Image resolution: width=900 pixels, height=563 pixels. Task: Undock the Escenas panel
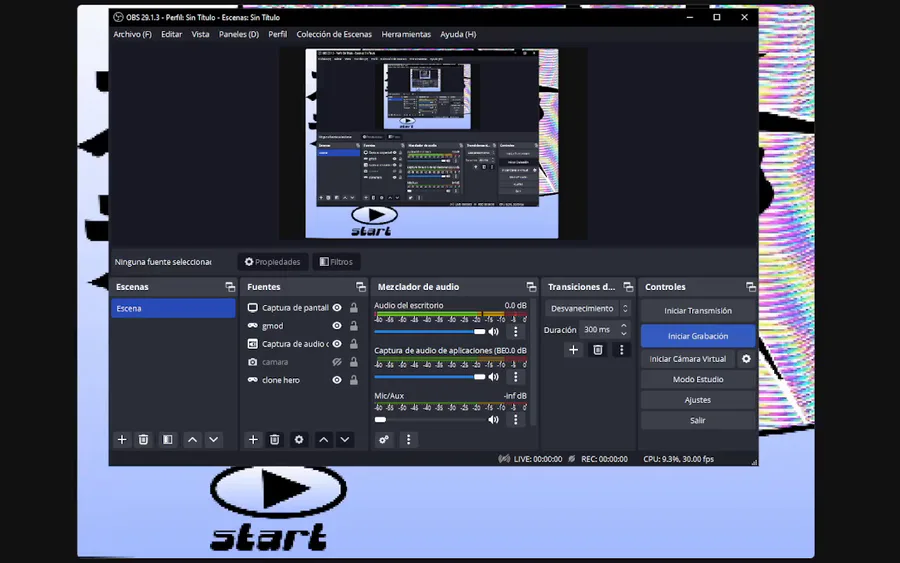pos(230,287)
